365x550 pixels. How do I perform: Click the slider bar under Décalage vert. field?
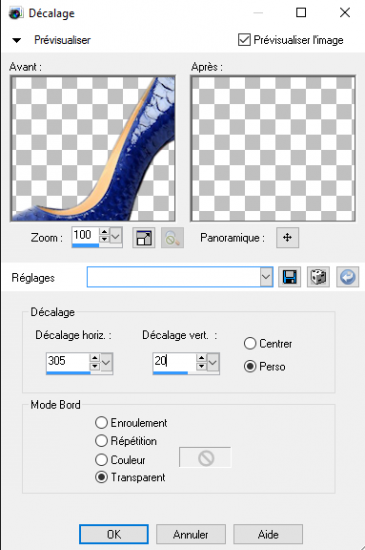point(186,373)
